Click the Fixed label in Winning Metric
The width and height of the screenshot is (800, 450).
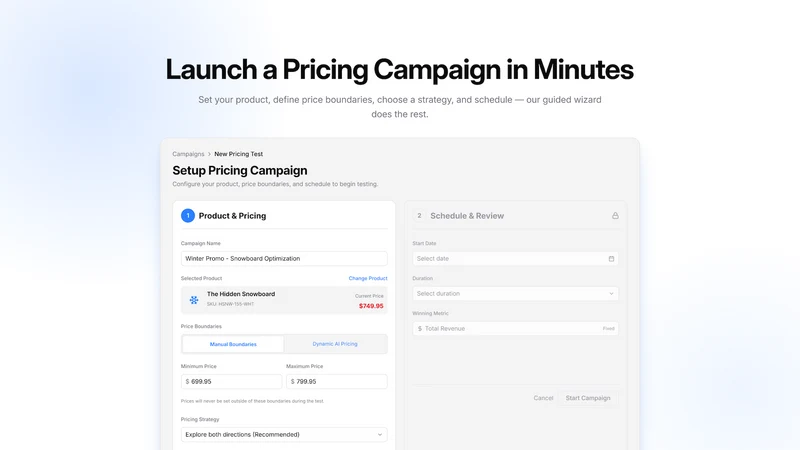point(608,329)
